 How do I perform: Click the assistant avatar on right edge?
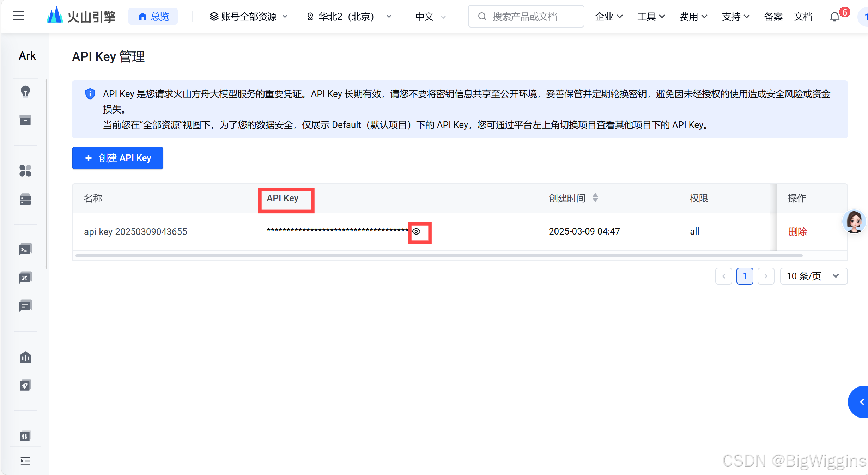[x=854, y=221]
